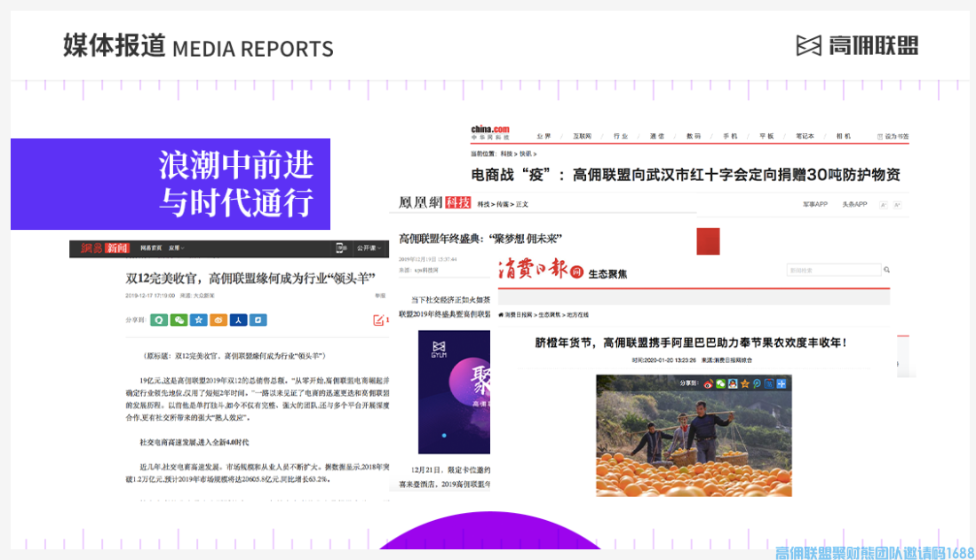The height and width of the screenshot is (560, 976).
Task: Click the ifeng headline 高佣联盟年终盛典
Action: pos(480,239)
